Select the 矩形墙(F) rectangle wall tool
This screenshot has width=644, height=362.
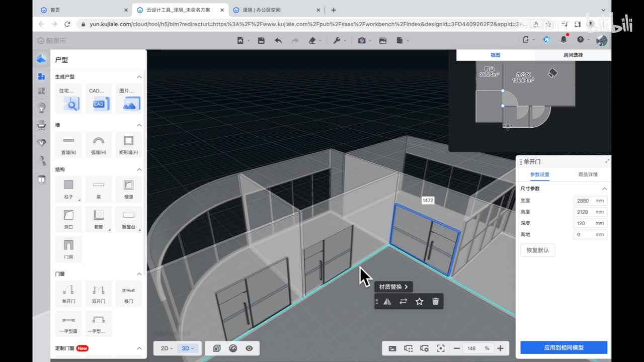(x=129, y=144)
